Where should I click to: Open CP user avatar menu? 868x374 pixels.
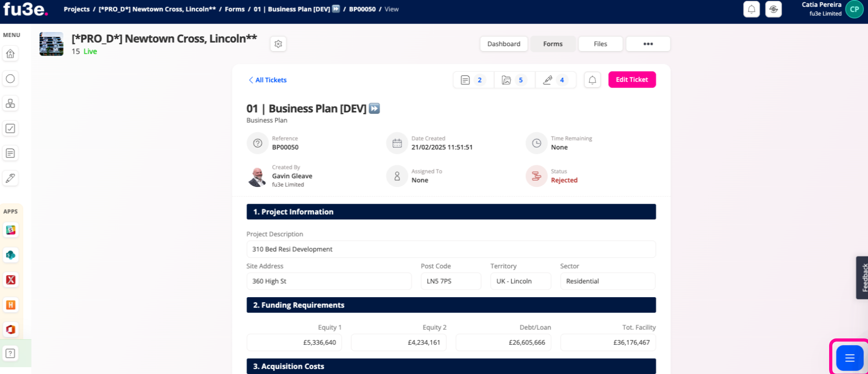pyautogui.click(x=854, y=9)
